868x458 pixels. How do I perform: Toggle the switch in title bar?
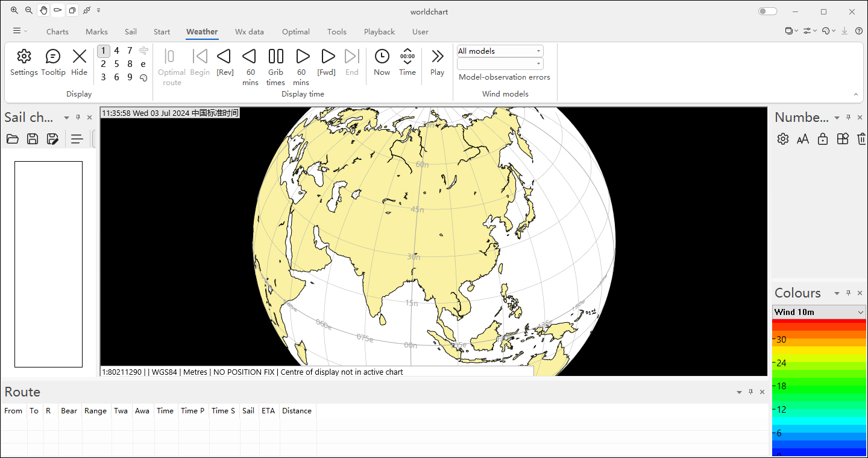point(767,11)
